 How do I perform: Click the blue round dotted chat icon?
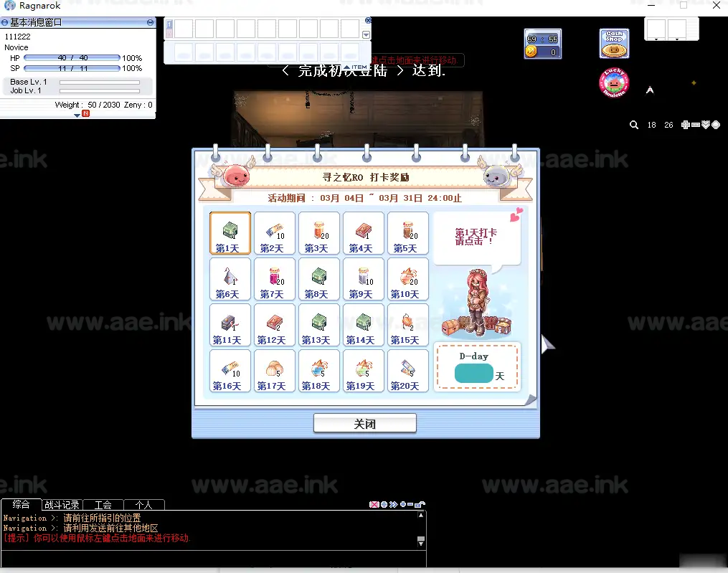(x=384, y=504)
